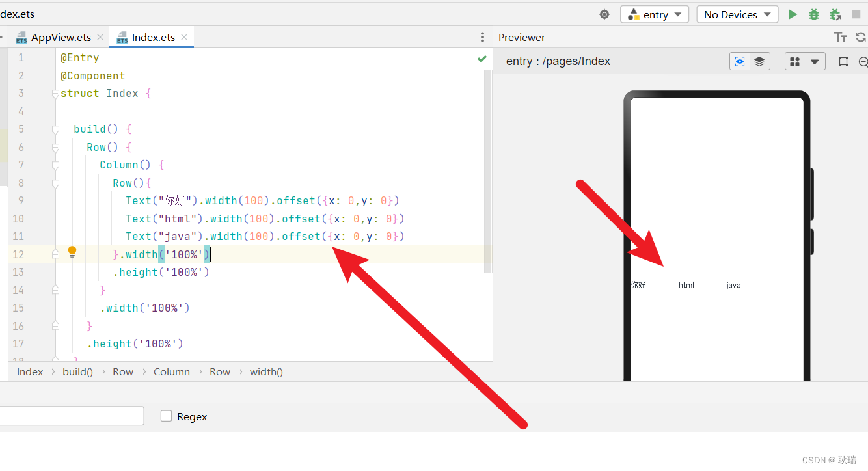Click fold end marker on line 16
Image resolution: width=868 pixels, height=471 pixels.
click(x=55, y=326)
